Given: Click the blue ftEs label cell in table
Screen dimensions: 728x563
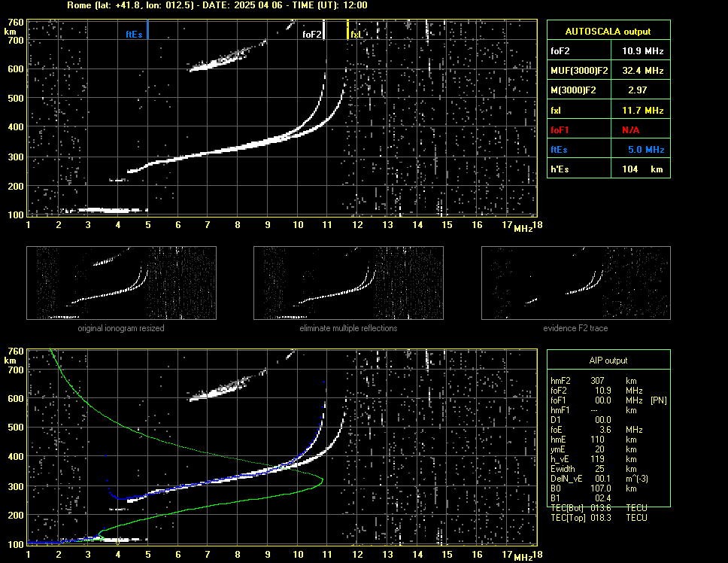Looking at the screenshot, I should tap(579, 150).
